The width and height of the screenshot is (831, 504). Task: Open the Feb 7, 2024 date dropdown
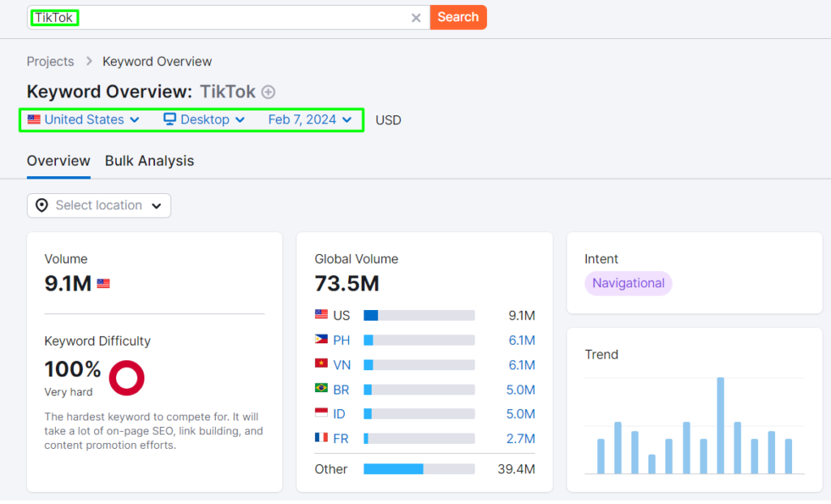309,120
